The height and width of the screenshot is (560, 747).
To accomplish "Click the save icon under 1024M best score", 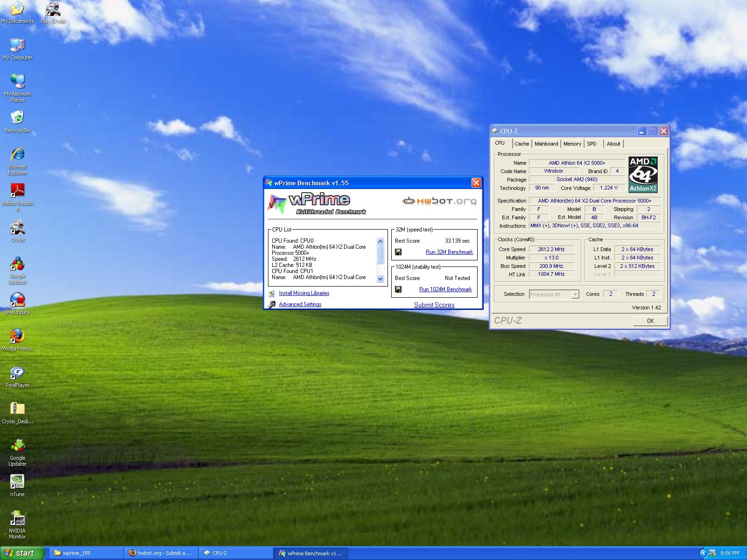I will point(398,289).
